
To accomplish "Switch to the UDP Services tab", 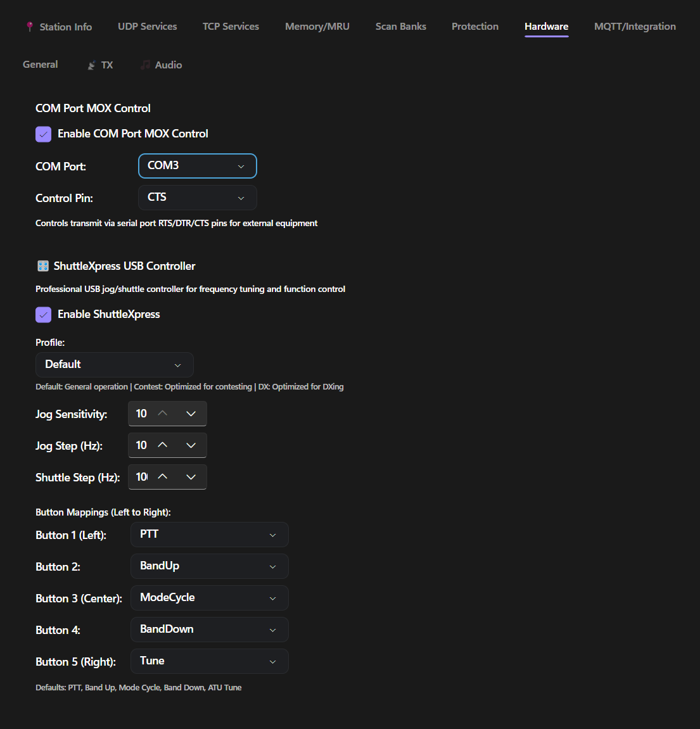I will pos(147,27).
